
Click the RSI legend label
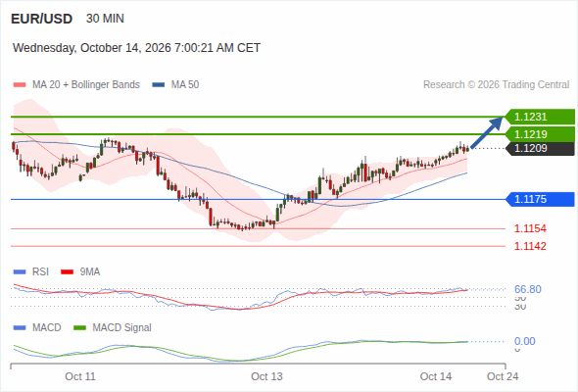coord(40,272)
